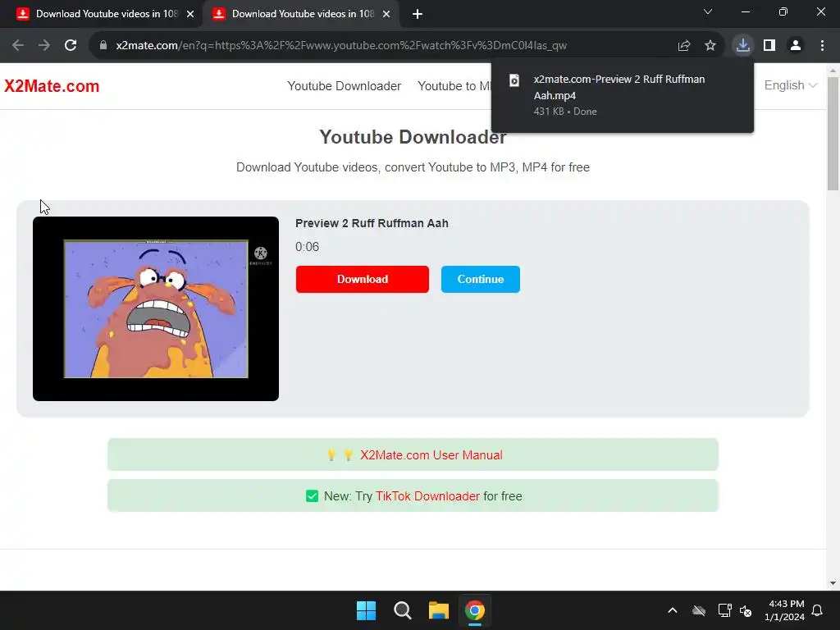Close the first Download Youtube videos tab
The width and height of the screenshot is (840, 630).
(x=190, y=15)
